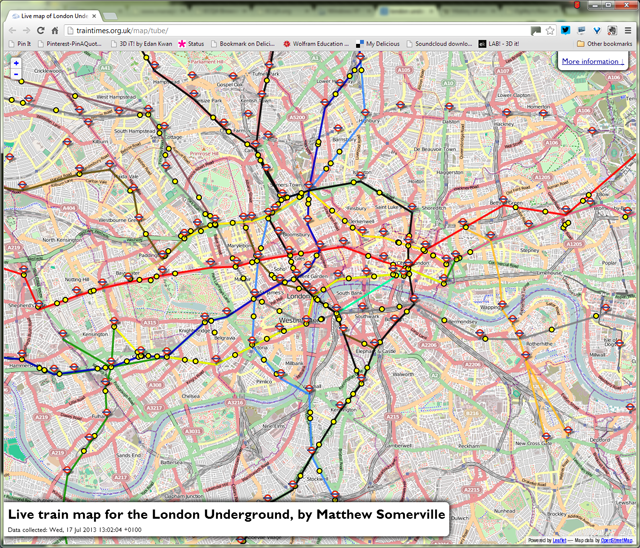The width and height of the screenshot is (640, 548).
Task: Click the New Cross Gate station roundel
Action: click(x=546, y=436)
